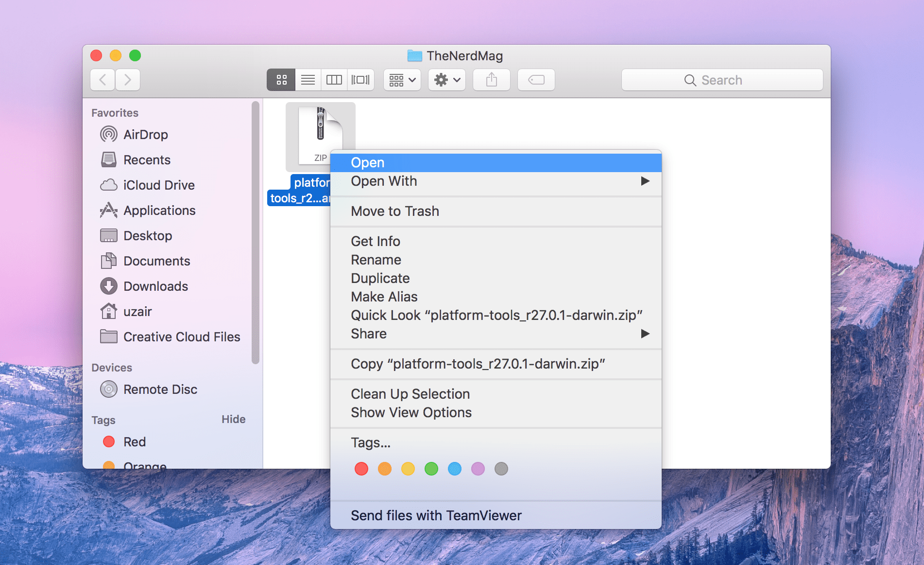Open the Action gear dropdown menu

(447, 80)
